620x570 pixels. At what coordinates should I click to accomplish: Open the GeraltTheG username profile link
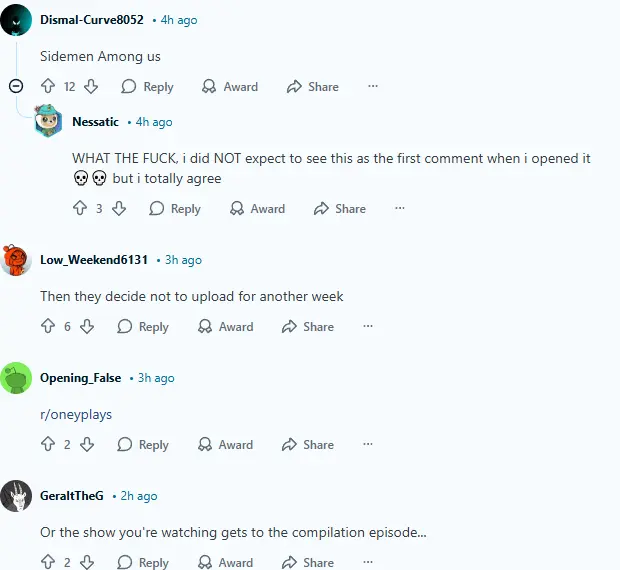click(x=72, y=495)
